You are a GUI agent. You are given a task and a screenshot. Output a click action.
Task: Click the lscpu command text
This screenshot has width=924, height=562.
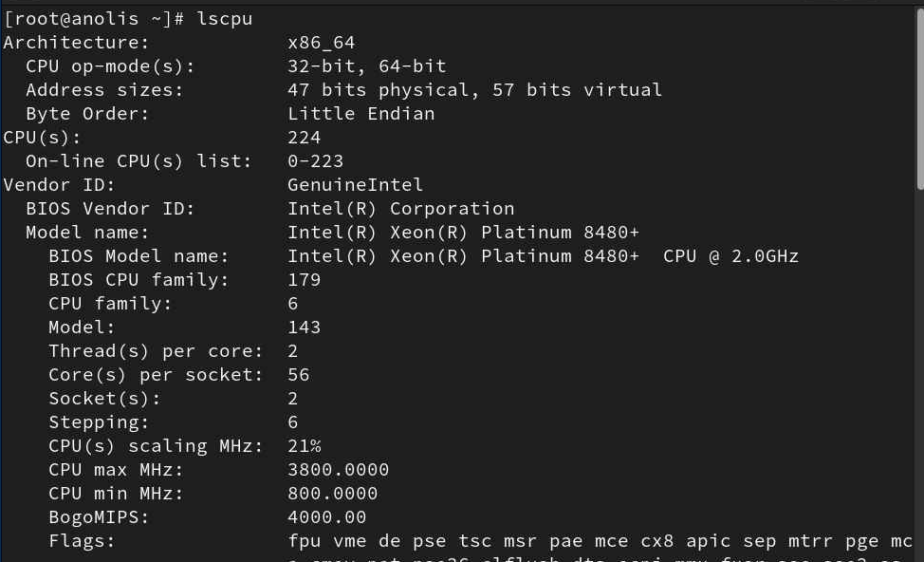tap(225, 19)
